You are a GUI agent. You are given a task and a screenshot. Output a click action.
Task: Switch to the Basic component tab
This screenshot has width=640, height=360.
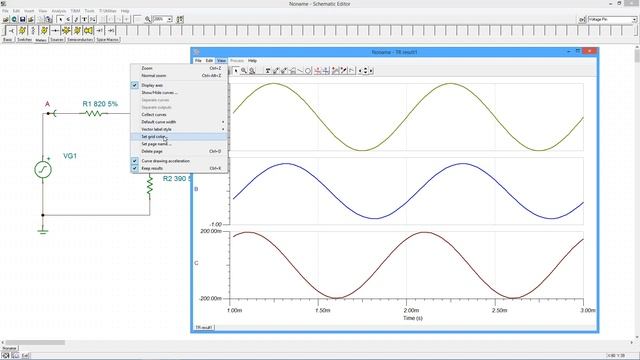8,40
